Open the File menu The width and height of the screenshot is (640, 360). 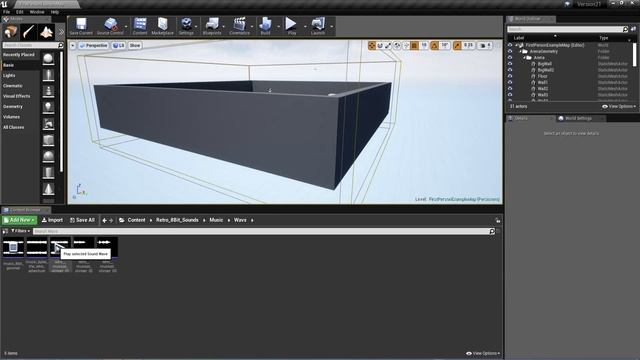tap(7, 12)
